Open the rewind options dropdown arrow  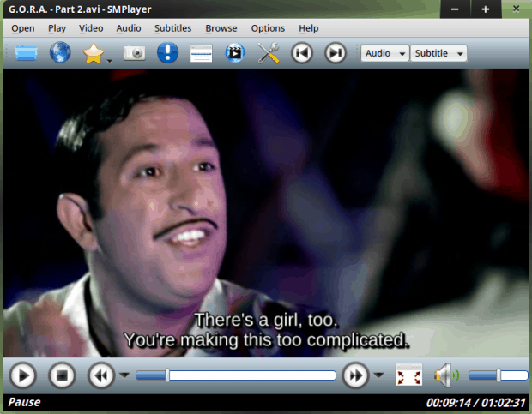pyautogui.click(x=124, y=375)
